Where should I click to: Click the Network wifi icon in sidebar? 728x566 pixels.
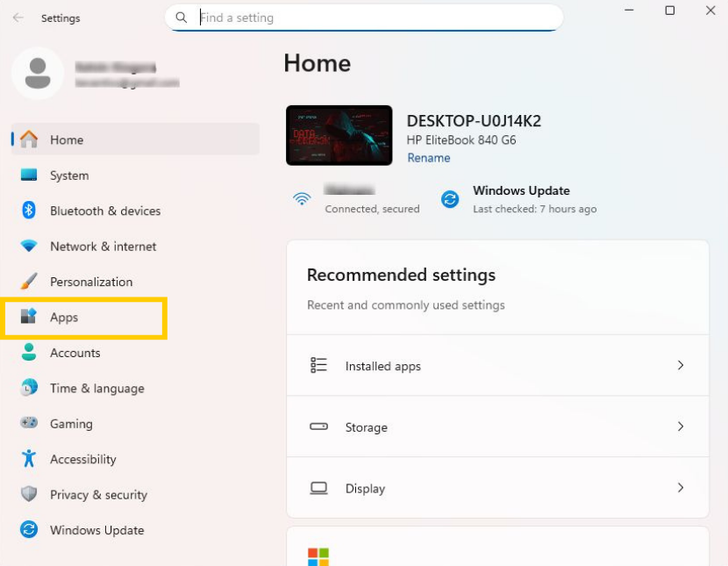(29, 246)
